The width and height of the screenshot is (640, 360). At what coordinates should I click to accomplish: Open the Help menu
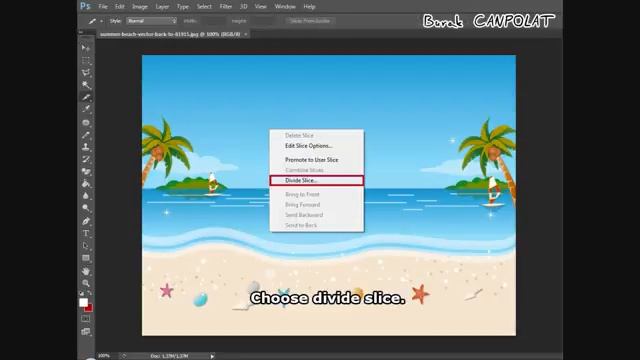309,7
